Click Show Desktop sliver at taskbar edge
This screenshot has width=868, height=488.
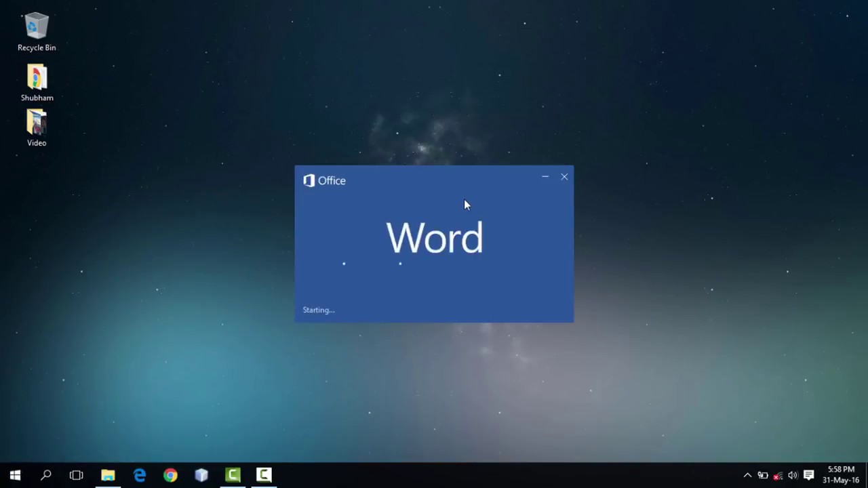tap(866, 475)
